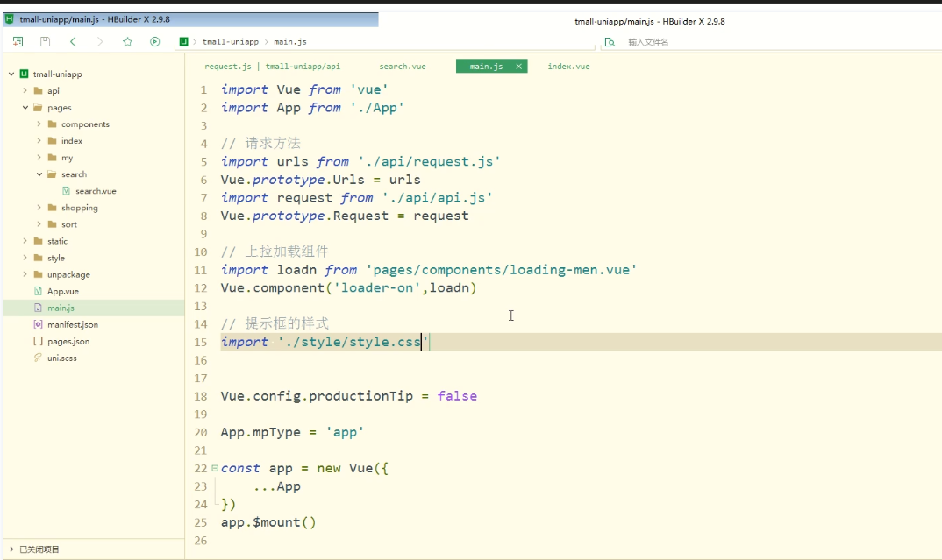Bookmark with the star icon

click(x=127, y=41)
